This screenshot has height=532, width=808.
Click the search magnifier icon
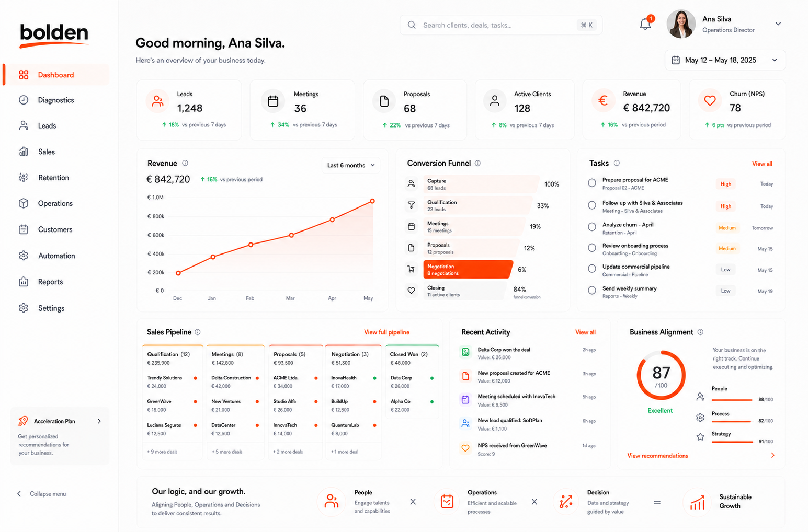(412, 25)
